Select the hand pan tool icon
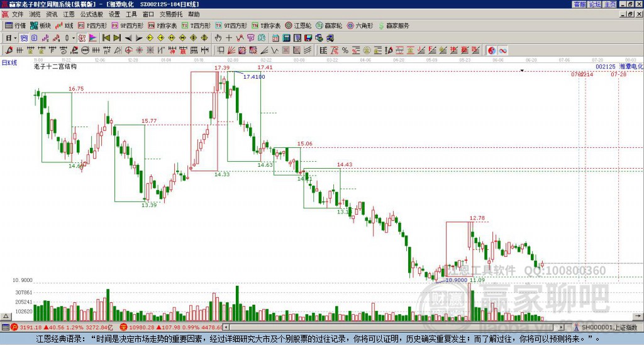644x345 pixels. tap(218, 38)
